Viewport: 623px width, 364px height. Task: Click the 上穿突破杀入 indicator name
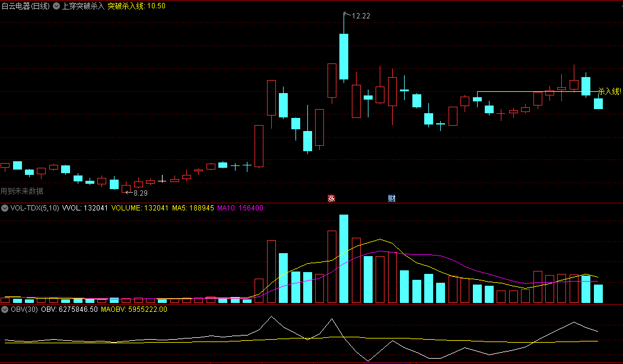pyautogui.click(x=83, y=6)
